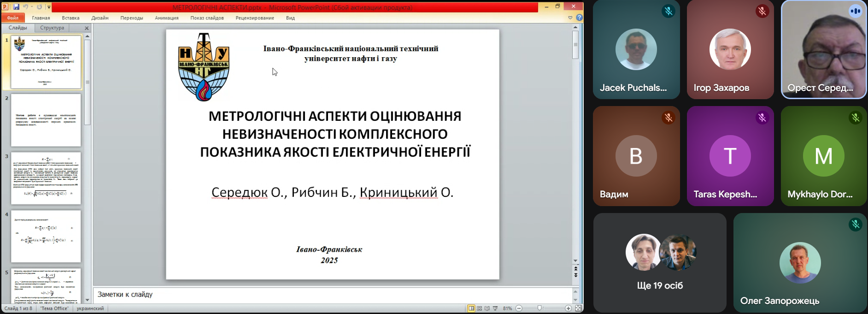Image resolution: width=868 pixels, height=314 pixels.
Task: Expand the ribbon using the chevron arrow
Action: 570,18
